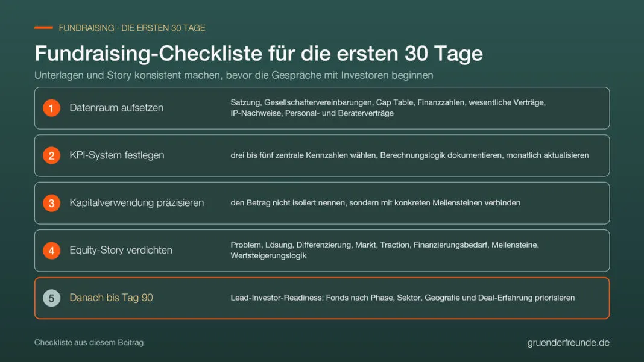644x362 pixels.
Task: Click the orange number 2 badge
Action: [x=51, y=155]
